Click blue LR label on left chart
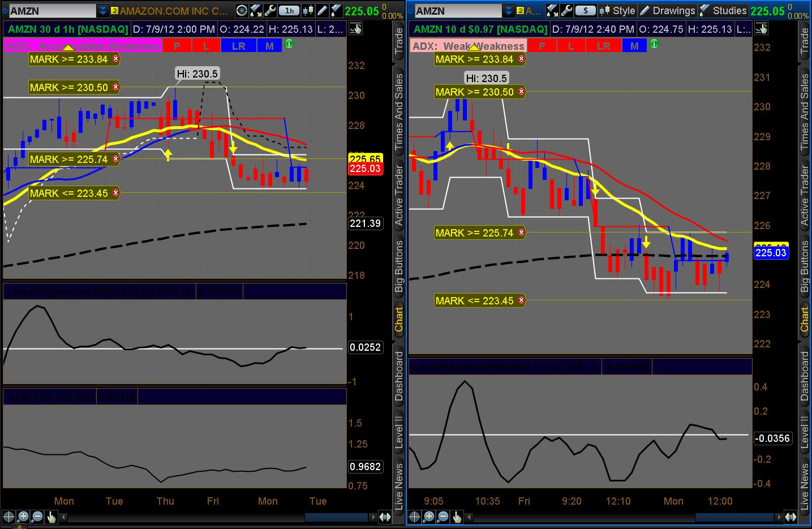 [238, 46]
